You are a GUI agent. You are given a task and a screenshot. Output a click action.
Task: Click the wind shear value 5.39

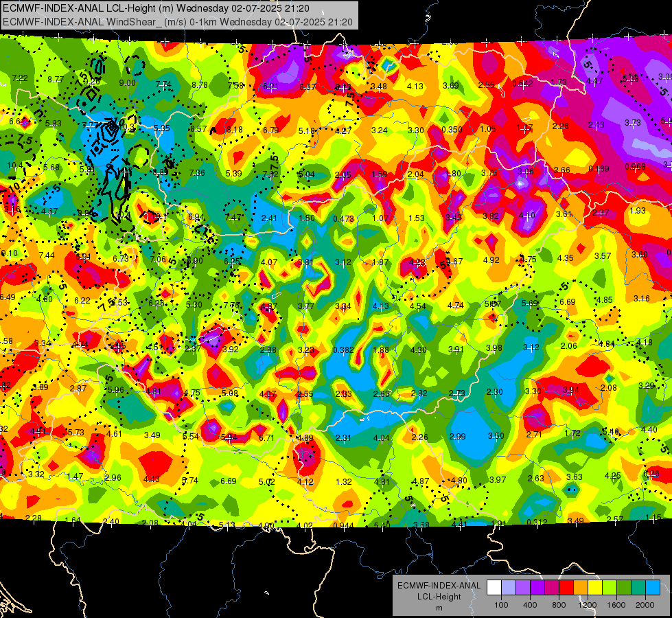pyautogui.click(x=234, y=174)
